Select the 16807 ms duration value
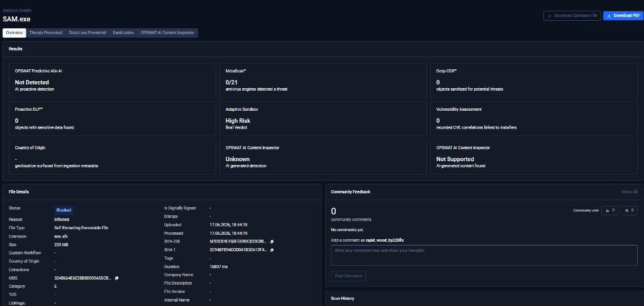The height and width of the screenshot is (306, 644). click(218, 266)
